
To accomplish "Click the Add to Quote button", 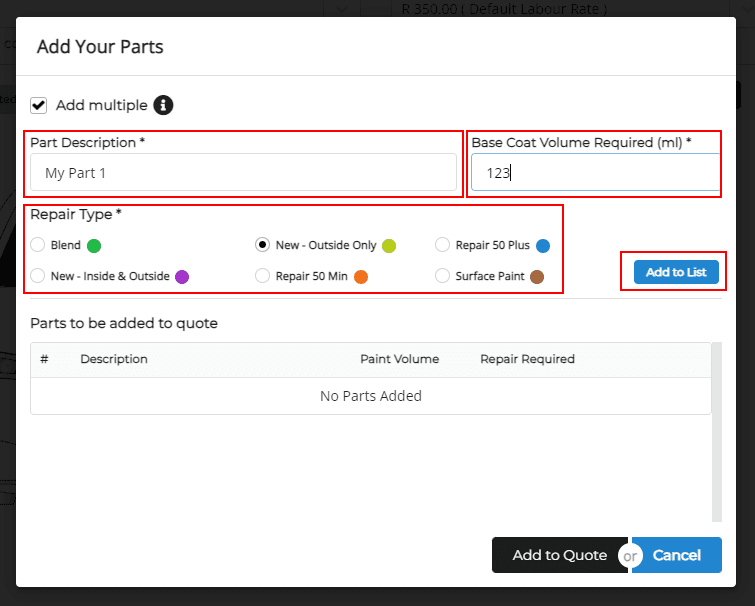I will (559, 555).
